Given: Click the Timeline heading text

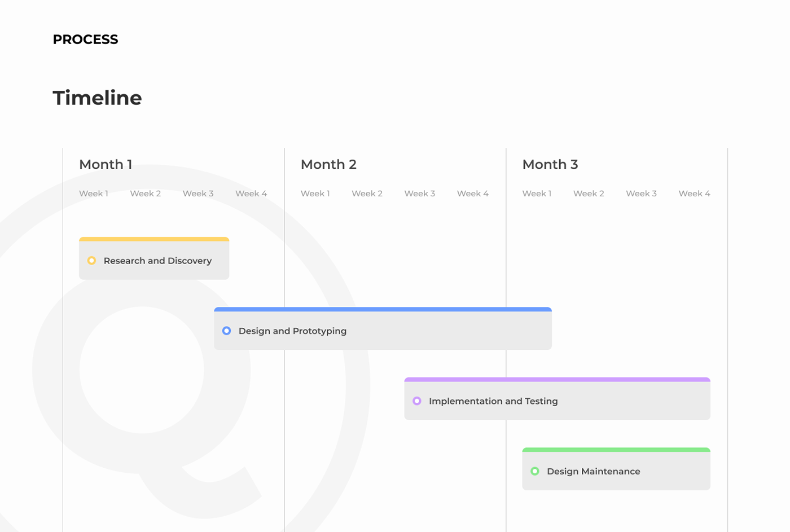Looking at the screenshot, I should 97,98.
